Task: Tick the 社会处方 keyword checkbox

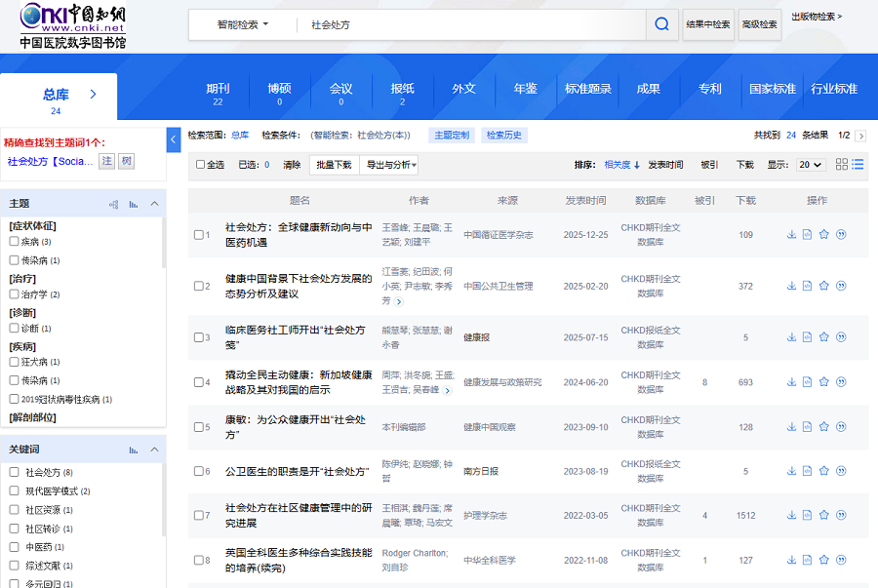Action: (15, 472)
